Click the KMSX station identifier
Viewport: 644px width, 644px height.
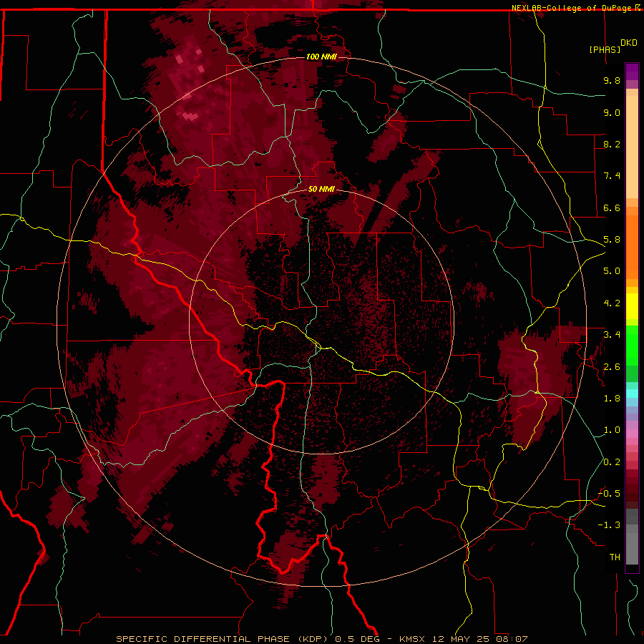click(412, 639)
